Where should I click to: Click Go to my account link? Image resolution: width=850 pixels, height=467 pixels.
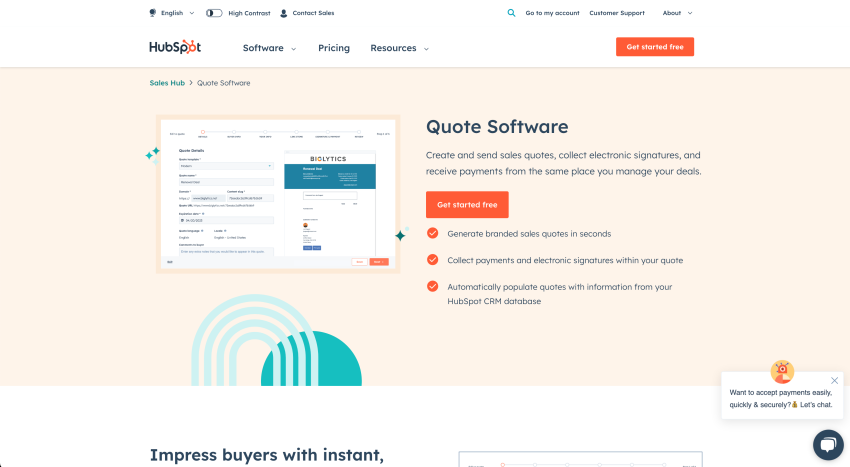pos(552,13)
